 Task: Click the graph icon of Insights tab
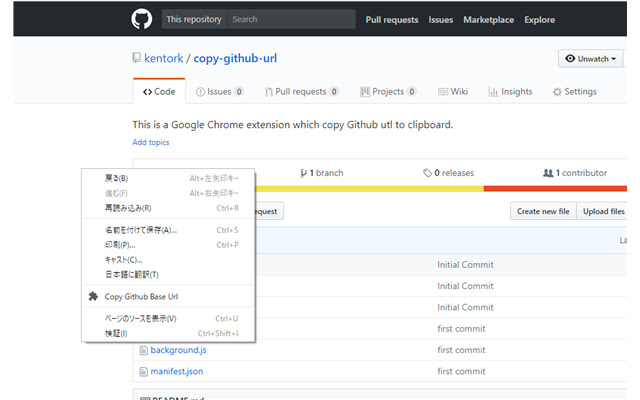(x=493, y=92)
